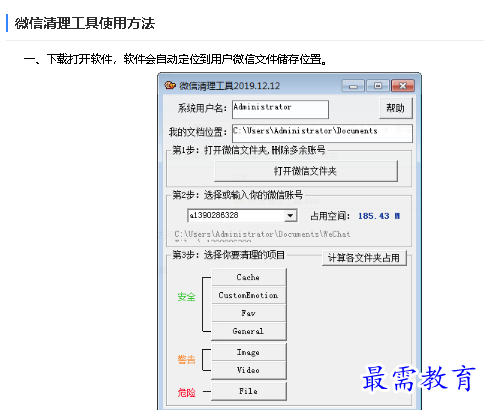
Task: Maximize the 微信清理工具 window
Action: (378, 86)
